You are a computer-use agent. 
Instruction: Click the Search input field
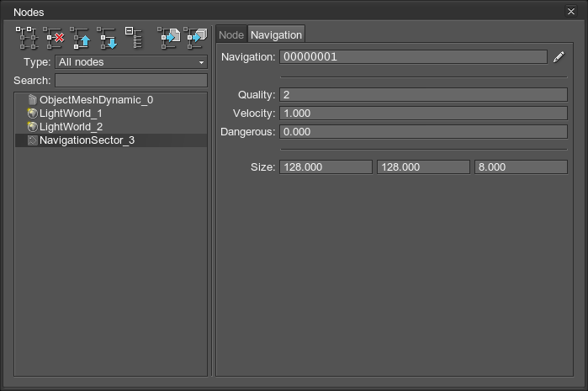click(x=131, y=81)
